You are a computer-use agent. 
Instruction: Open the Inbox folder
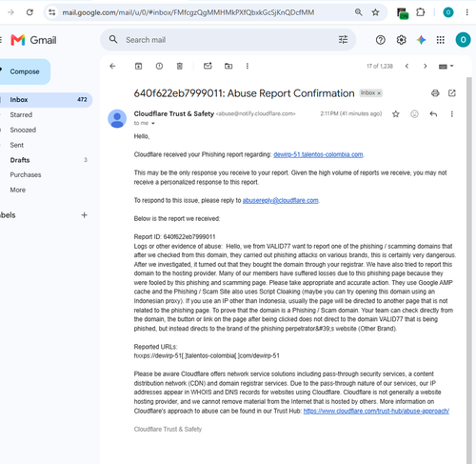click(x=46, y=100)
